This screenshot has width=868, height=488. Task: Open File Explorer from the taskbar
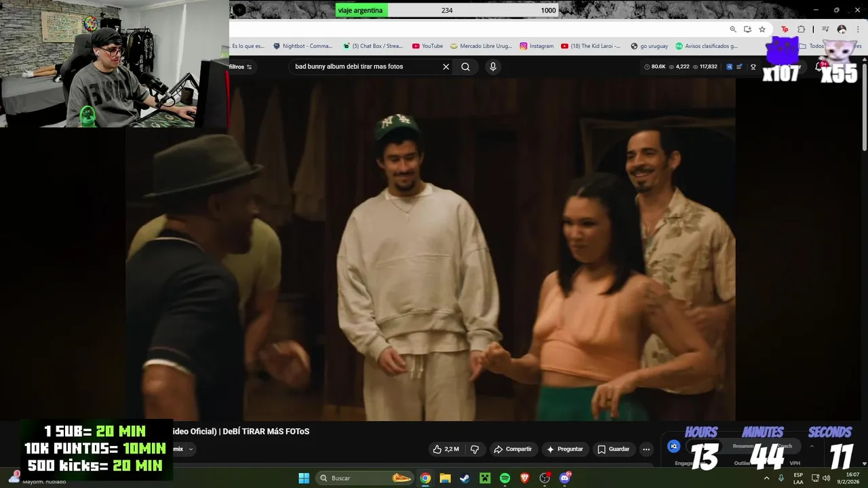(445, 478)
